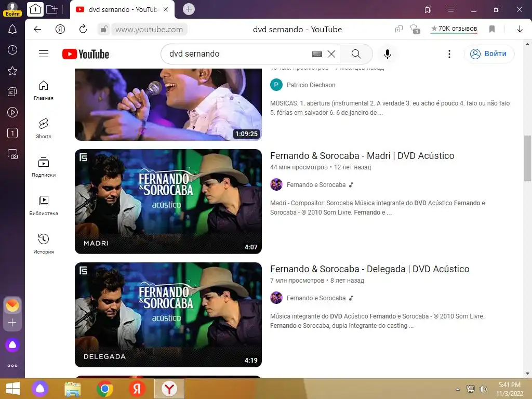The width and height of the screenshot is (532, 399).
Task: Open red Yandex Я app on taskbar
Action: click(x=137, y=389)
